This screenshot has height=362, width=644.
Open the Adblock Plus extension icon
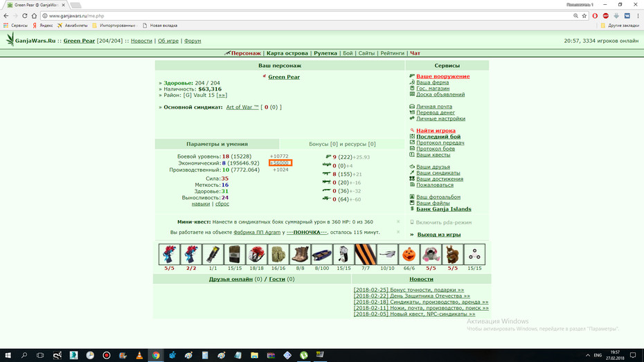coord(605,16)
